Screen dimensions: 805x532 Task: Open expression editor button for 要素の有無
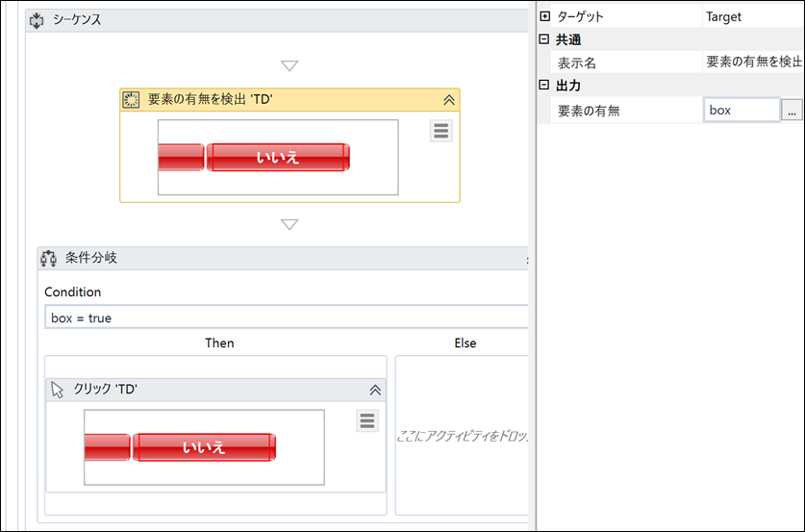(792, 111)
